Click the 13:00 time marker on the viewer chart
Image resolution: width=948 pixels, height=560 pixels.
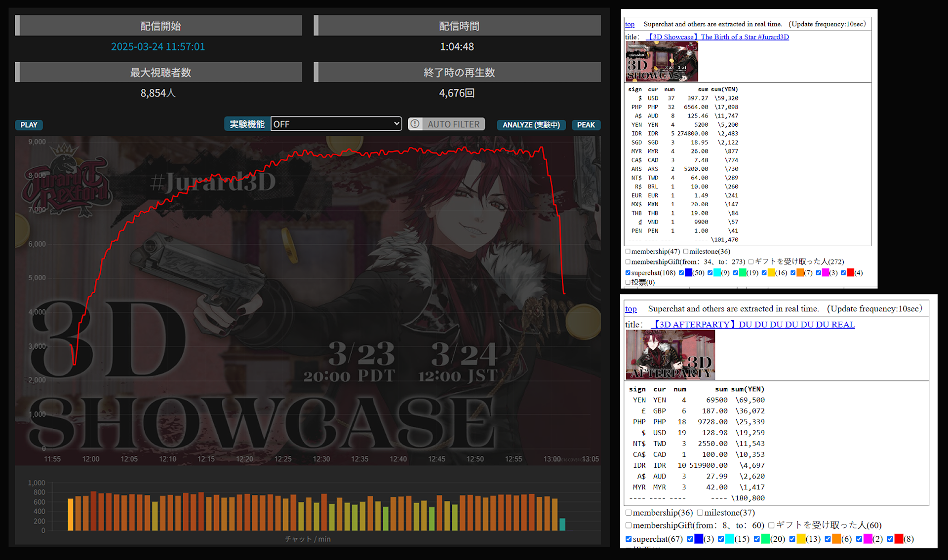click(552, 459)
